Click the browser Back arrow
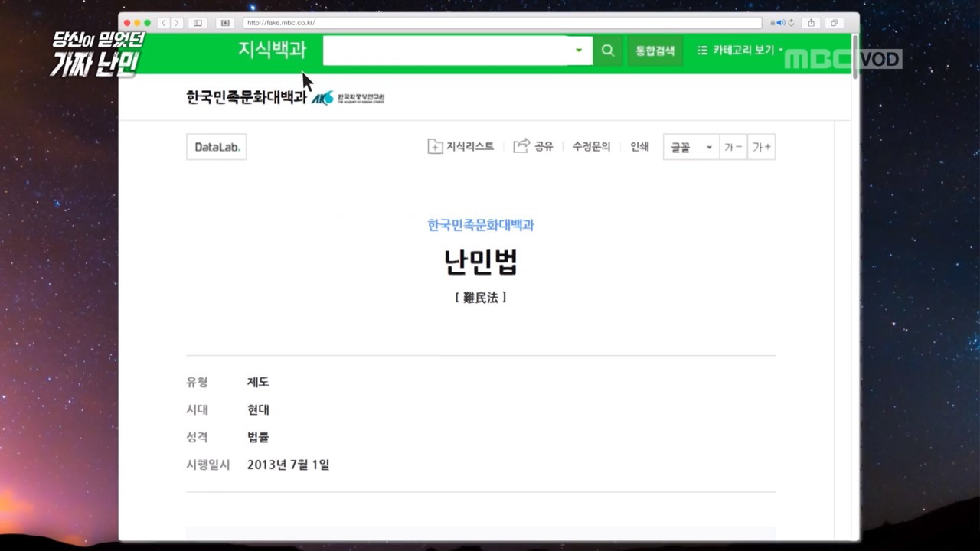 coord(163,23)
